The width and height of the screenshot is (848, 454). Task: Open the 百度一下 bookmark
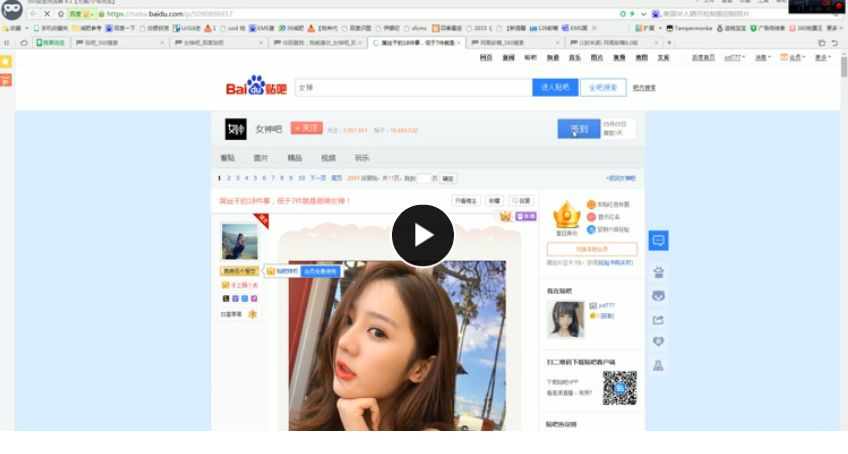pyautogui.click(x=120, y=28)
